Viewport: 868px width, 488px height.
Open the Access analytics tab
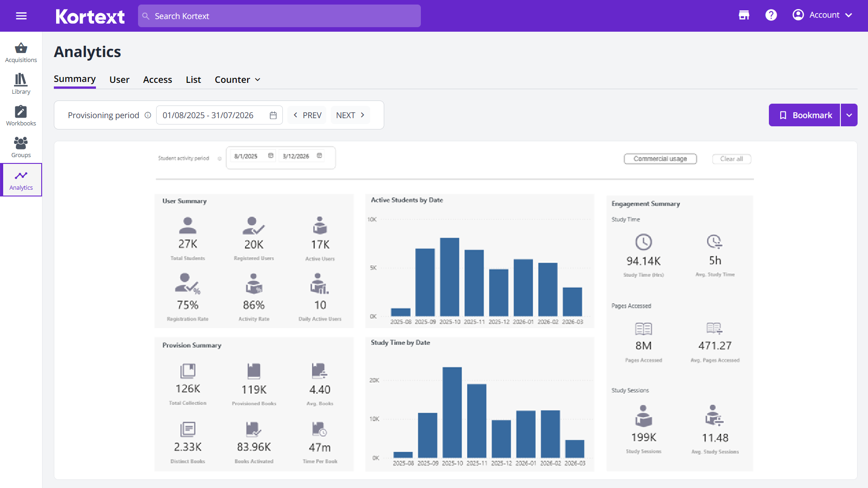[157, 79]
